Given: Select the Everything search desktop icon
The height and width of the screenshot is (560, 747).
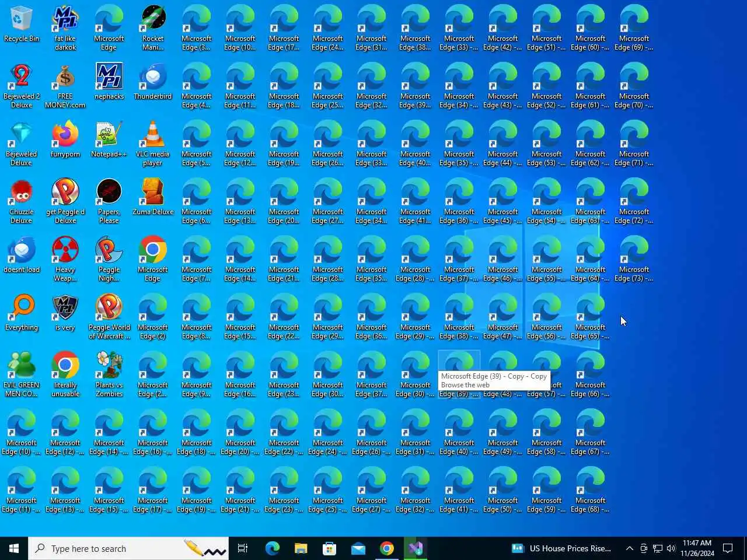Looking at the screenshot, I should pyautogui.click(x=22, y=313).
